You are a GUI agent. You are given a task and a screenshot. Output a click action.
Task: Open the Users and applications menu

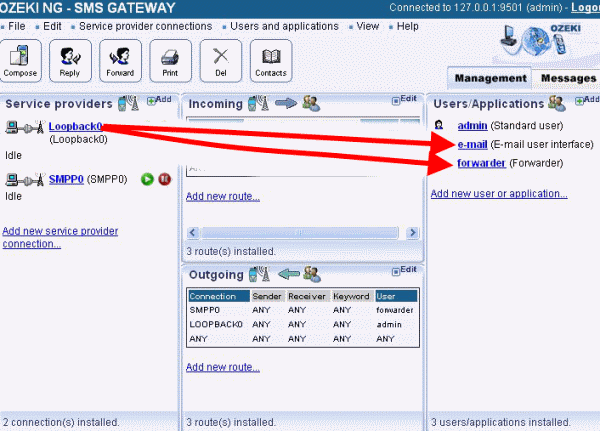point(284,26)
